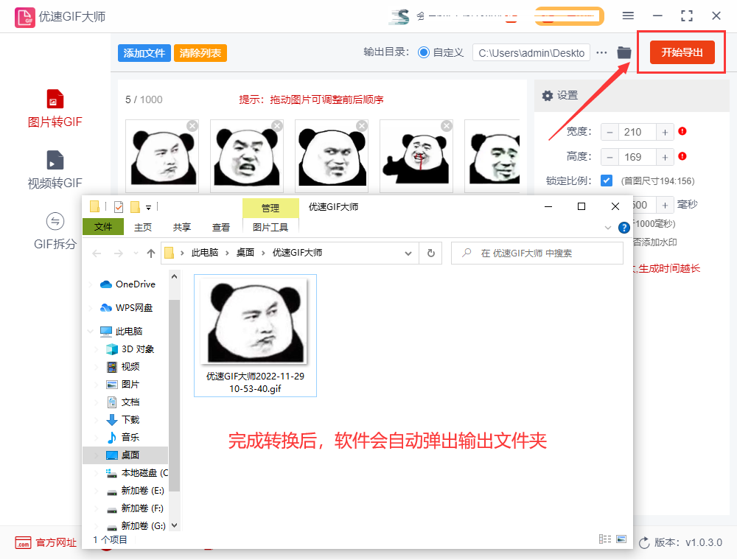Toggle the 锁定比例 checkbox

607,181
